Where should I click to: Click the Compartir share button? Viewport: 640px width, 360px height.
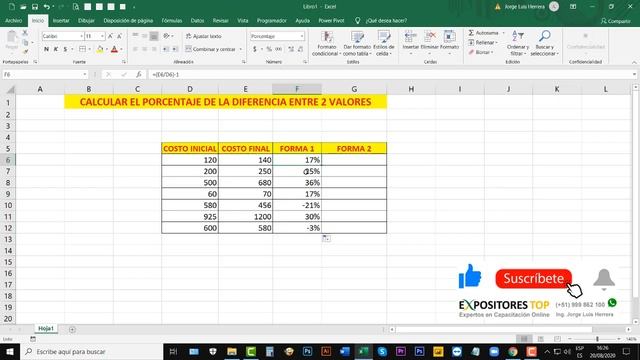click(x=616, y=21)
